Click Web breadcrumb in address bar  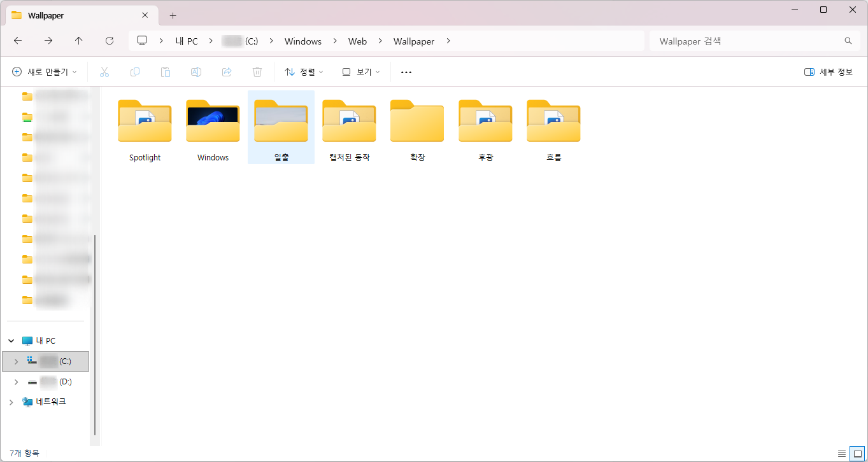(357, 41)
